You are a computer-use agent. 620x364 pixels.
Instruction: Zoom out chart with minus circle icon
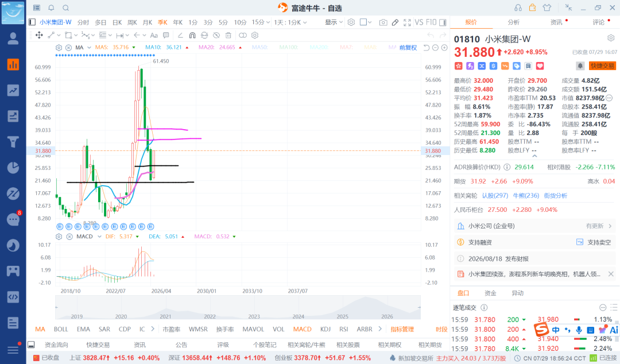coord(435,48)
